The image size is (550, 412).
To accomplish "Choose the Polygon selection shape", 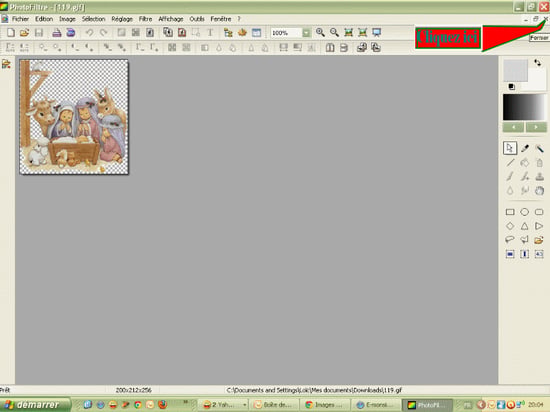I will (x=525, y=240).
